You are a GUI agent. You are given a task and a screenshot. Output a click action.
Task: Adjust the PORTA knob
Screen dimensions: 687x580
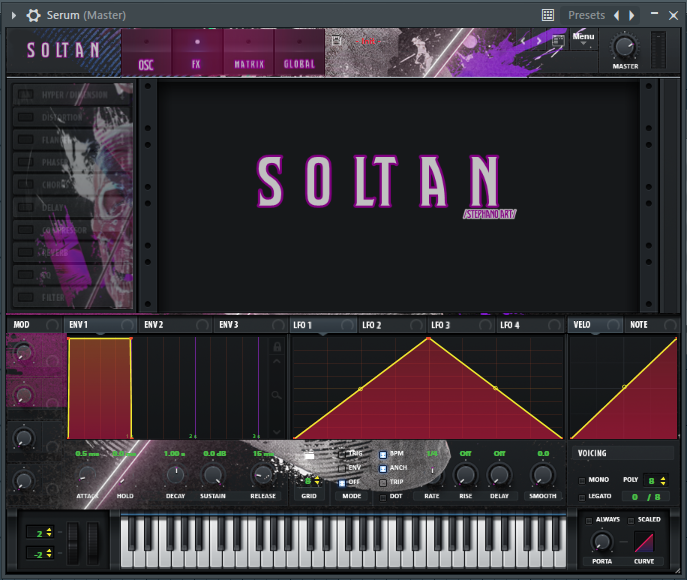[x=602, y=542]
